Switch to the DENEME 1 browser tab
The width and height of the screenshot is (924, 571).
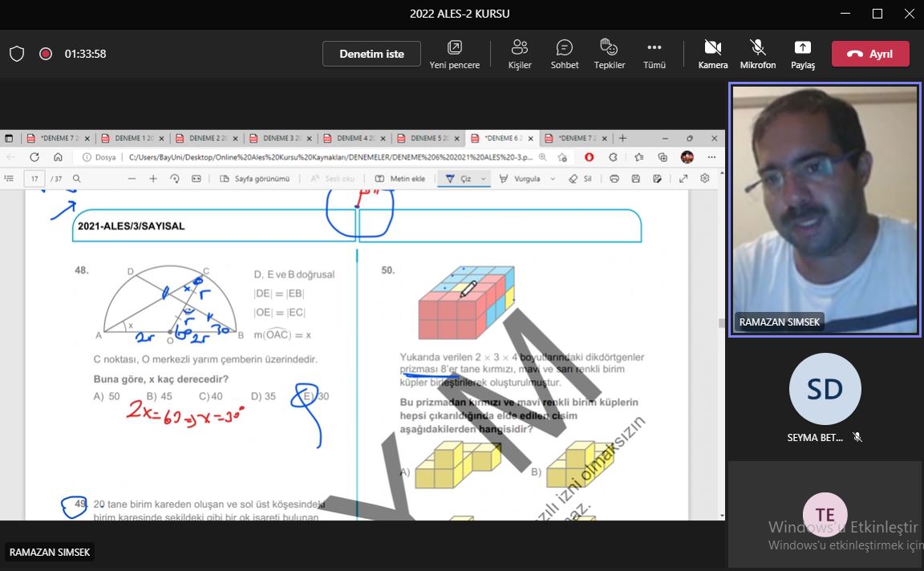point(133,139)
